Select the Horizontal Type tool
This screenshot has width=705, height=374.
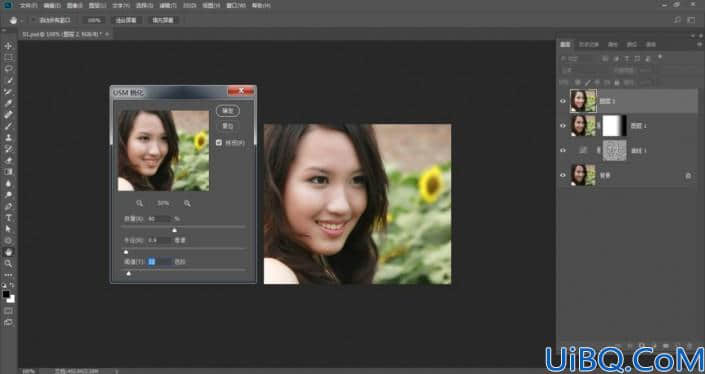pos(8,218)
